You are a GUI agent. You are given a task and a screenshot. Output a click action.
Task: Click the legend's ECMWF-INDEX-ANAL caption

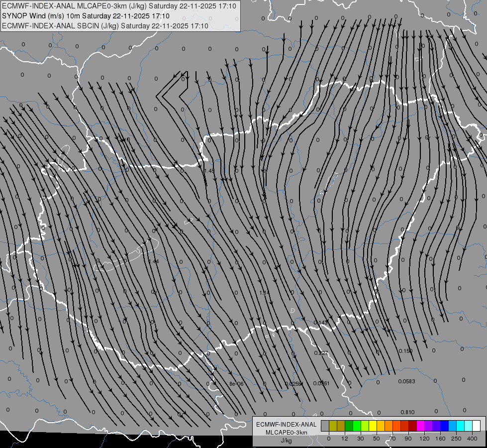click(x=287, y=425)
